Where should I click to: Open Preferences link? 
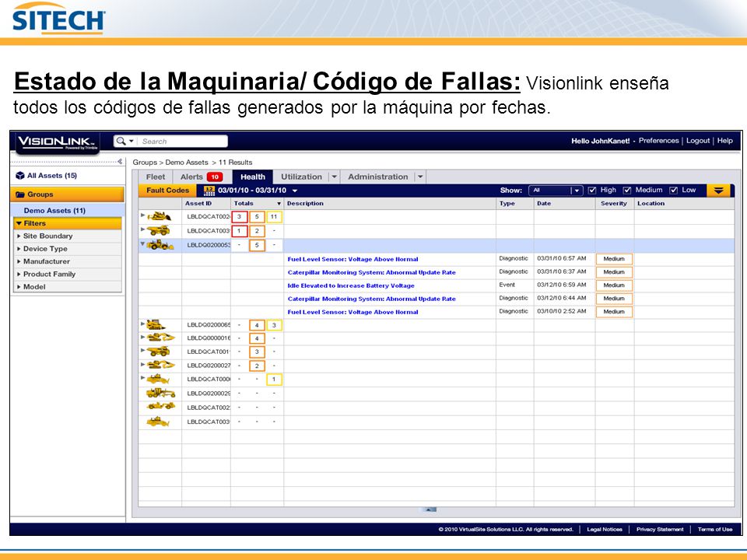(658, 141)
